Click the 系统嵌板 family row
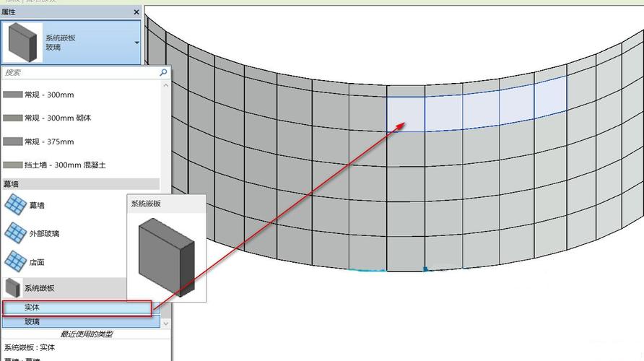The height and width of the screenshot is (361, 644). coord(64,288)
